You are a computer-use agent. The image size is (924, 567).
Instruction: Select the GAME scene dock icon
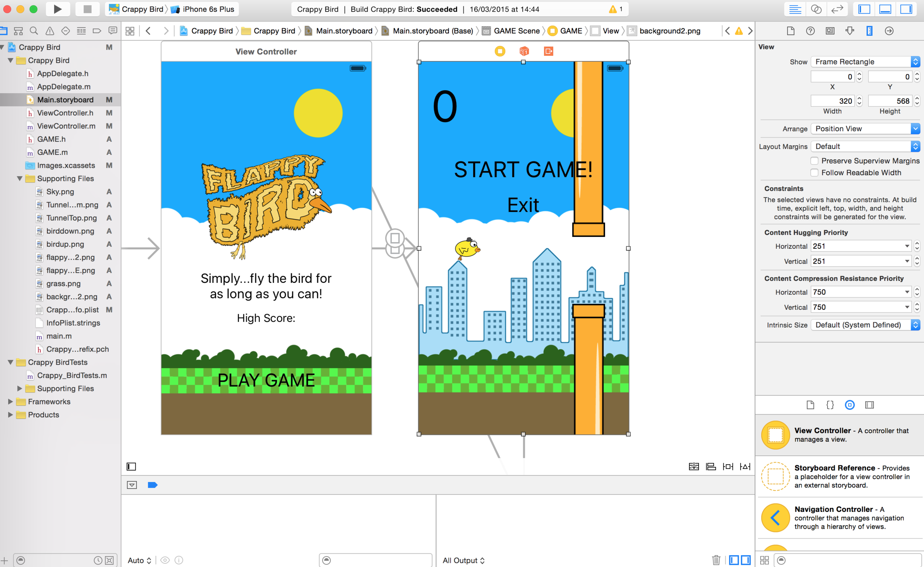500,51
